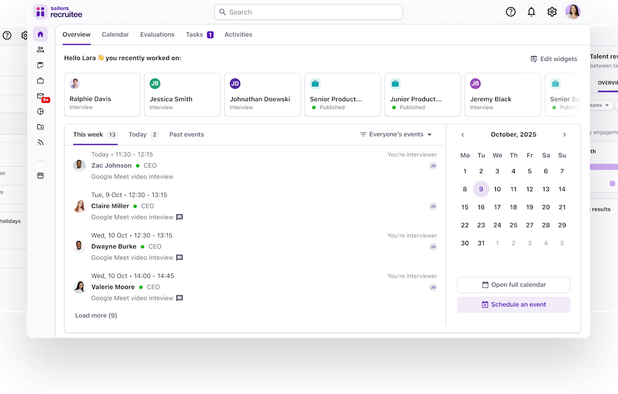618x394 pixels.
Task: Click video link icon for Valerie Moore event
Action: pos(433,287)
